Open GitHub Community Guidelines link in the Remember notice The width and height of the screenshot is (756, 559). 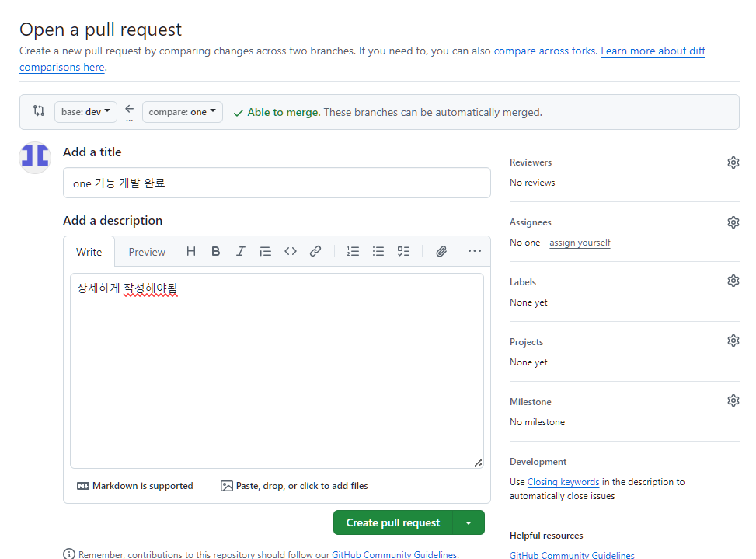click(x=395, y=554)
